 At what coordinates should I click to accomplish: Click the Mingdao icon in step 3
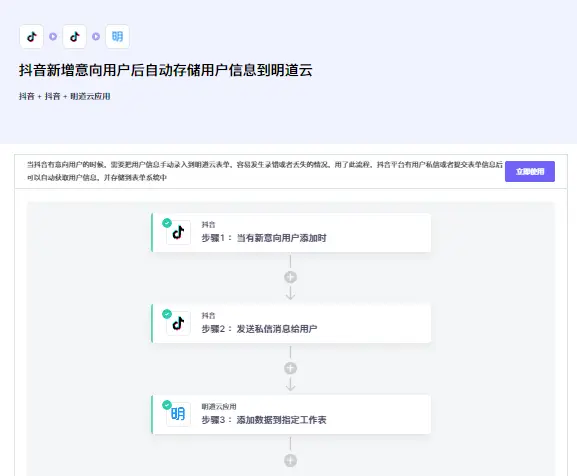178,414
